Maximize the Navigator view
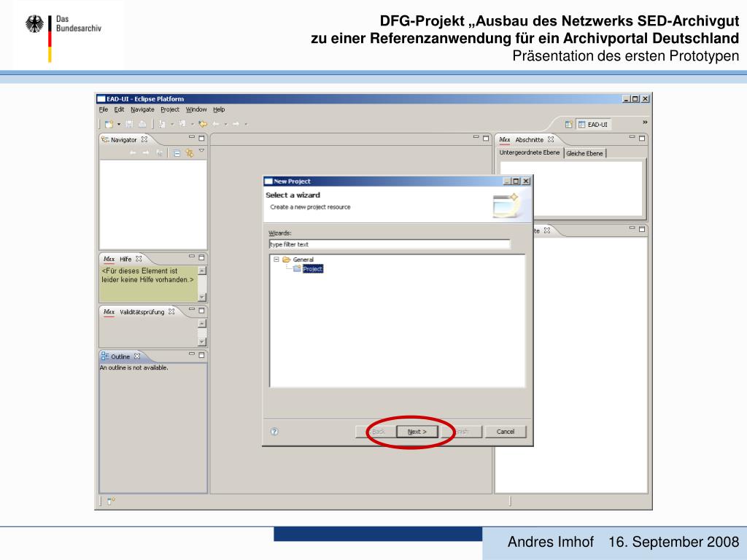The height and width of the screenshot is (560, 747). [x=201, y=138]
